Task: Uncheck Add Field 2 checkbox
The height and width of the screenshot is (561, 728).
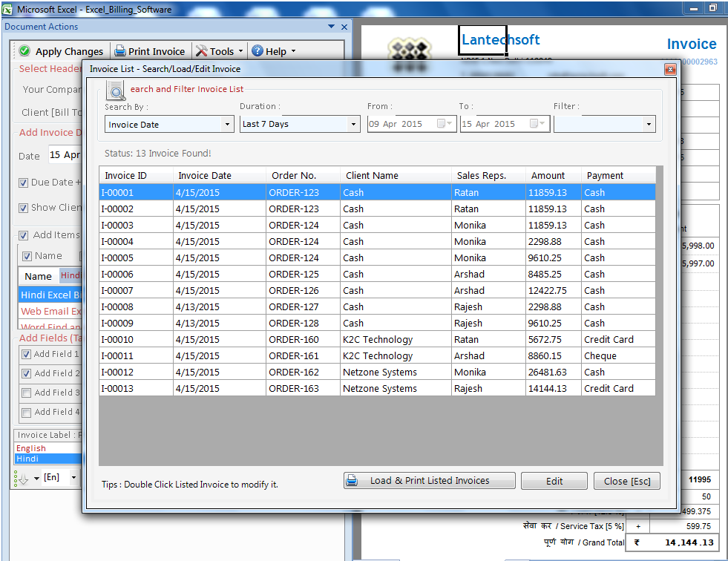Action: 27,373
